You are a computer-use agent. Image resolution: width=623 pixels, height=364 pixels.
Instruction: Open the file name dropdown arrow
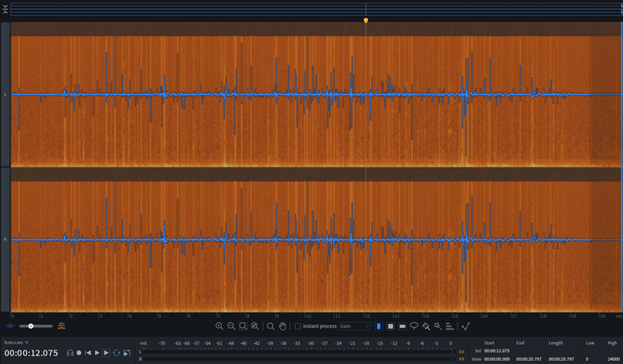[27, 343]
